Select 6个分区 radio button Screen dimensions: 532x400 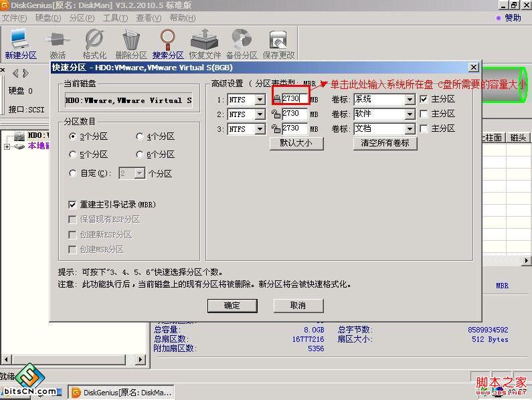(139, 155)
